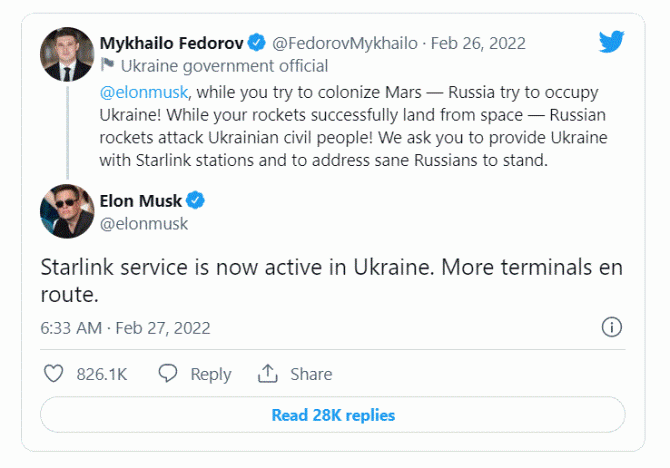Click the @elonmusk mention link
Viewport: 670px width, 468px height.
tap(140, 91)
